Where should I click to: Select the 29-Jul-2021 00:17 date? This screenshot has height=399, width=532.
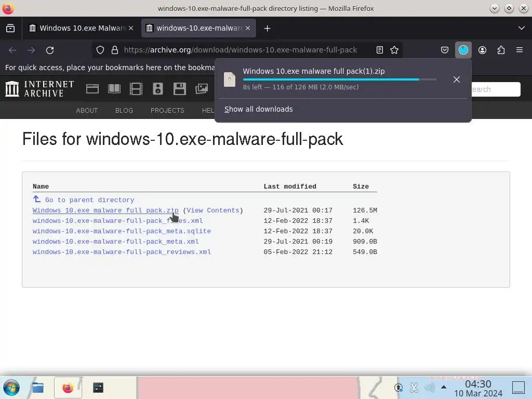[298, 210]
